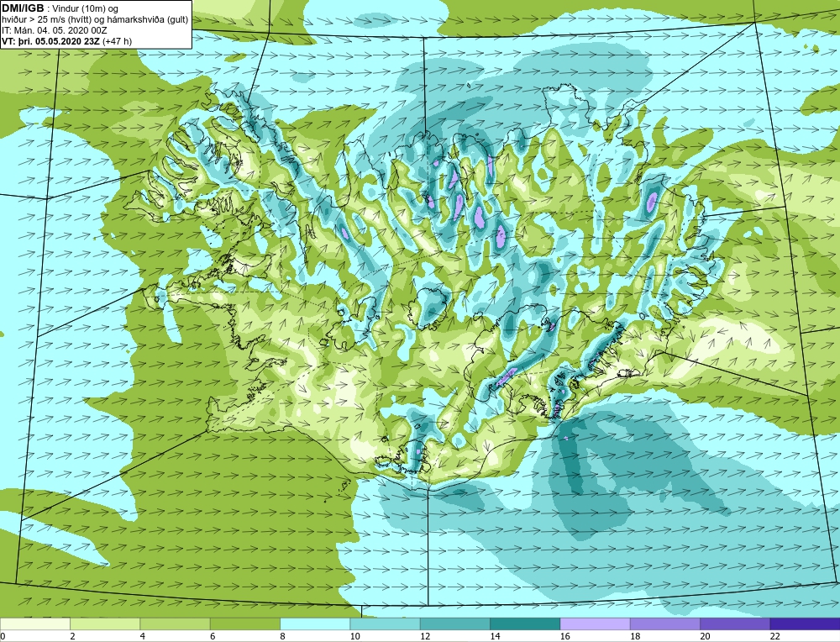The height and width of the screenshot is (642, 840).
Task: Click the legend scale label "10"
Action: point(354,636)
